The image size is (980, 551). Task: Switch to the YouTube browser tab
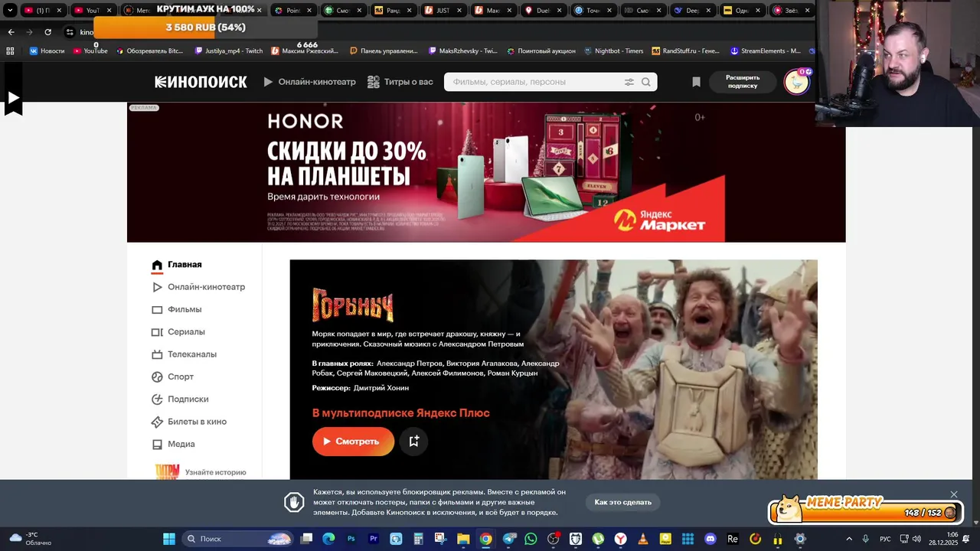pos(92,10)
